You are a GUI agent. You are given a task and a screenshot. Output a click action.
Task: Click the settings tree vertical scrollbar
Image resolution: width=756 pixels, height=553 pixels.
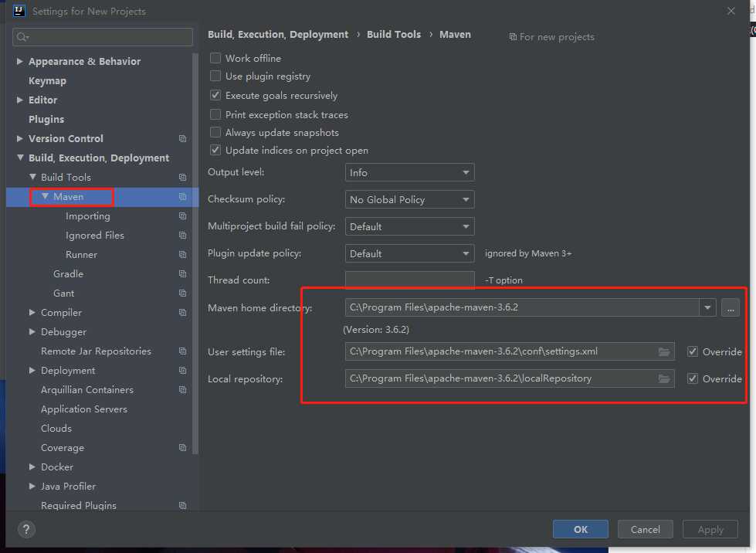pos(195,253)
